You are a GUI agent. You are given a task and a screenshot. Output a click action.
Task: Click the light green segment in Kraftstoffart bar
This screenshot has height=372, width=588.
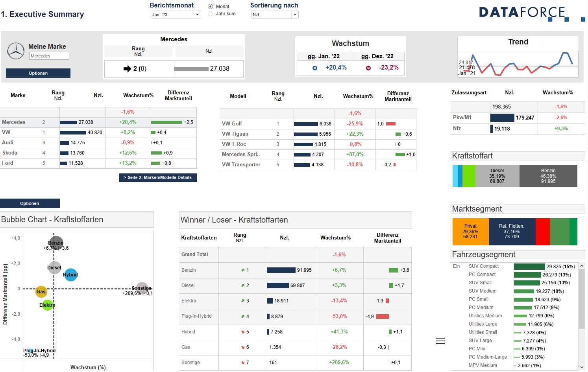(x=469, y=176)
